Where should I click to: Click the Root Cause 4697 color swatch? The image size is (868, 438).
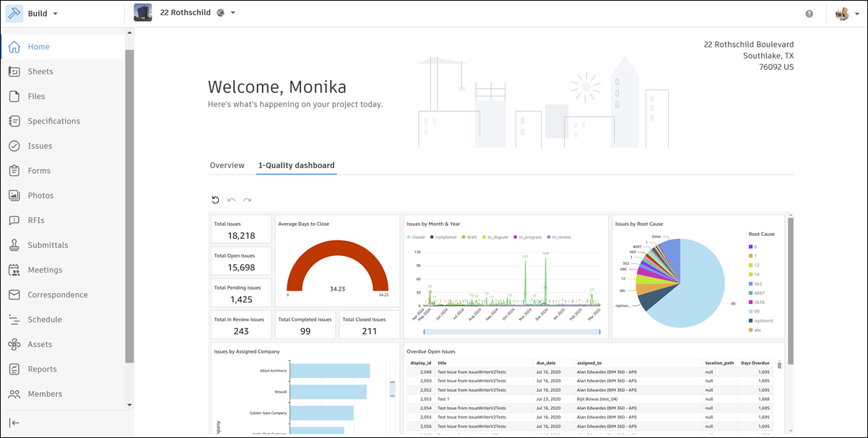click(750, 293)
